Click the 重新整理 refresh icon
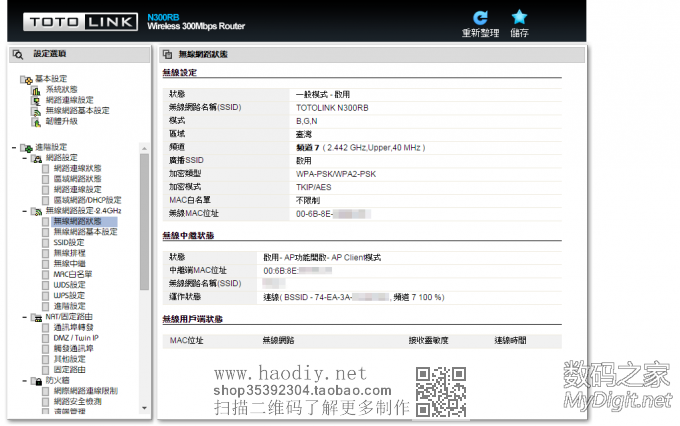The image size is (680, 426). (x=481, y=17)
